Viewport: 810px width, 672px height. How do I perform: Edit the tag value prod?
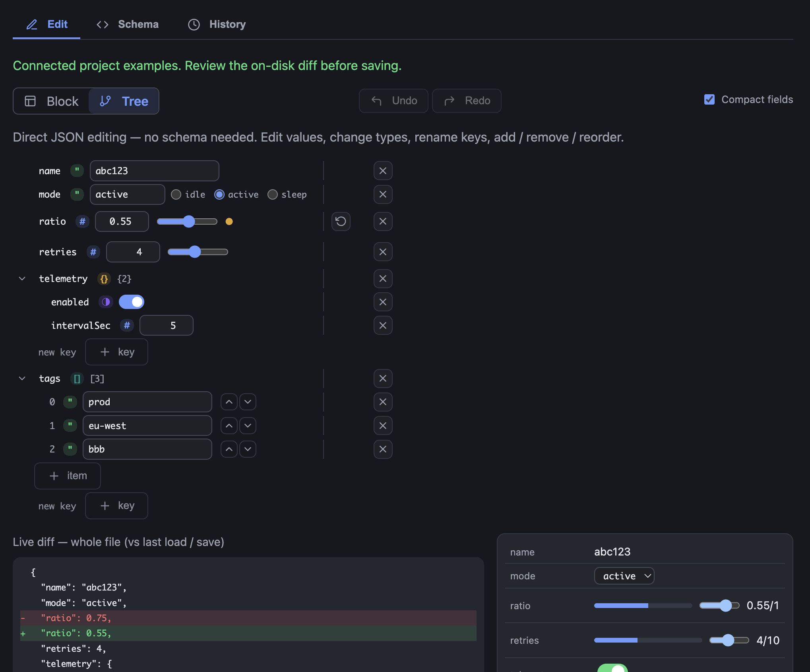point(147,402)
